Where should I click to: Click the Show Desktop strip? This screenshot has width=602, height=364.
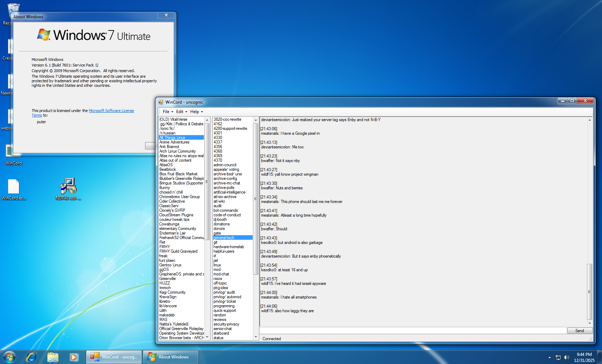coord(600,357)
